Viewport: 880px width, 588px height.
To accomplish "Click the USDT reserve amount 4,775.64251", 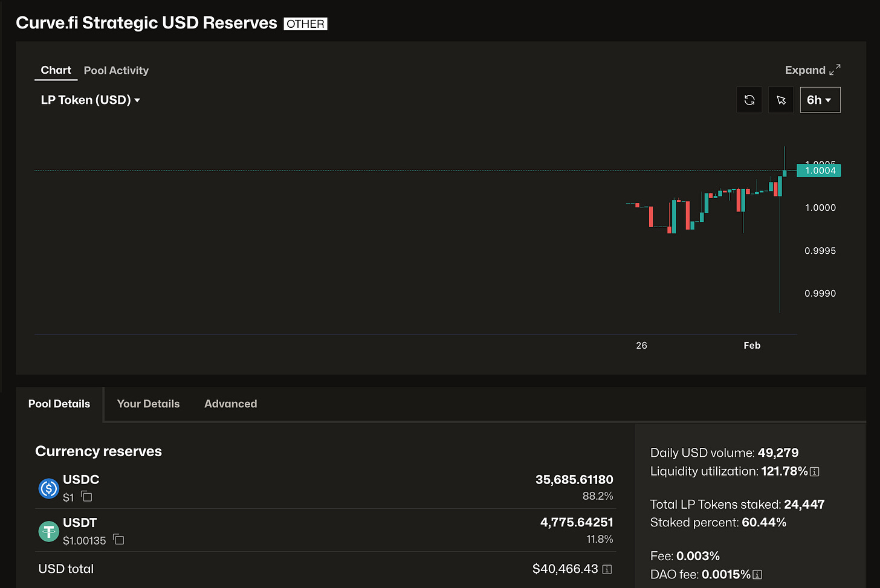I will tap(577, 522).
